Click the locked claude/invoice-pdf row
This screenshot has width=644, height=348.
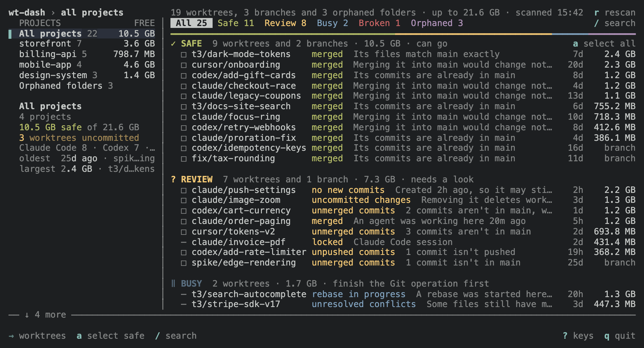click(x=408, y=242)
